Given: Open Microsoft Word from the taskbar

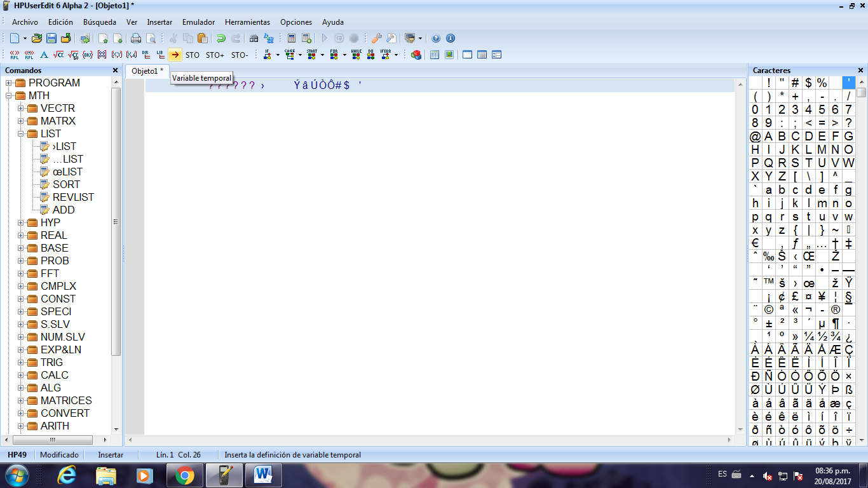Looking at the screenshot, I should 263,475.
